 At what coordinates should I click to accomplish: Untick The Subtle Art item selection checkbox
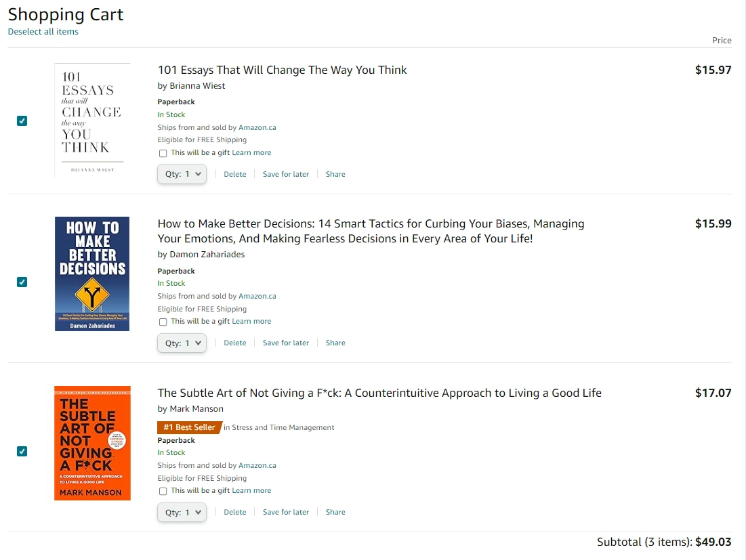22,451
